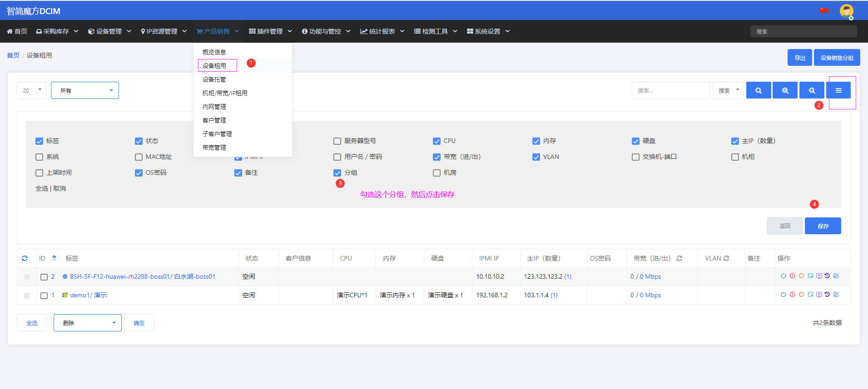
Task: Uncheck the 标签 column checkbox
Action: point(39,141)
